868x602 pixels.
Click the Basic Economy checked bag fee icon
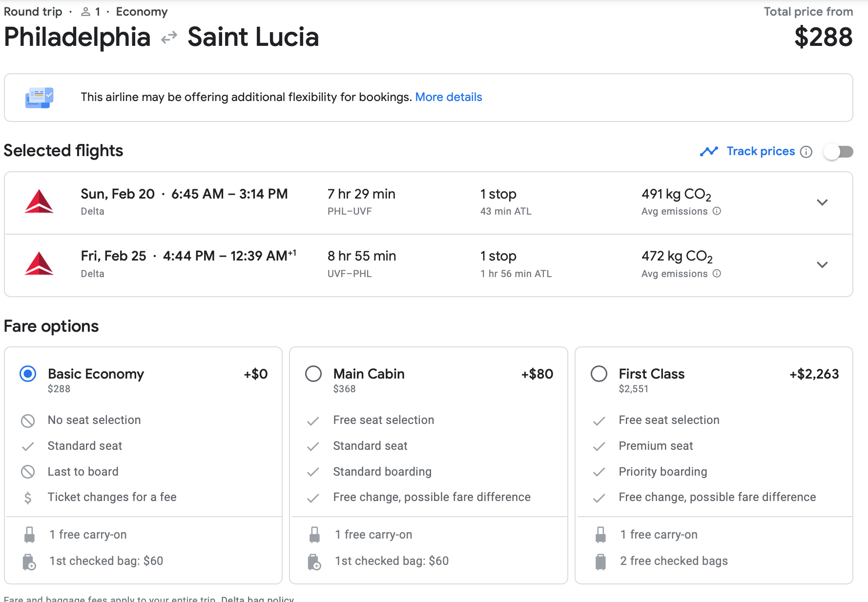29,562
